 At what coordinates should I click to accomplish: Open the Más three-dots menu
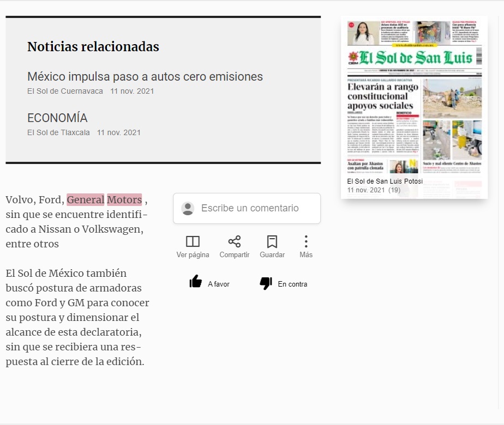(306, 241)
